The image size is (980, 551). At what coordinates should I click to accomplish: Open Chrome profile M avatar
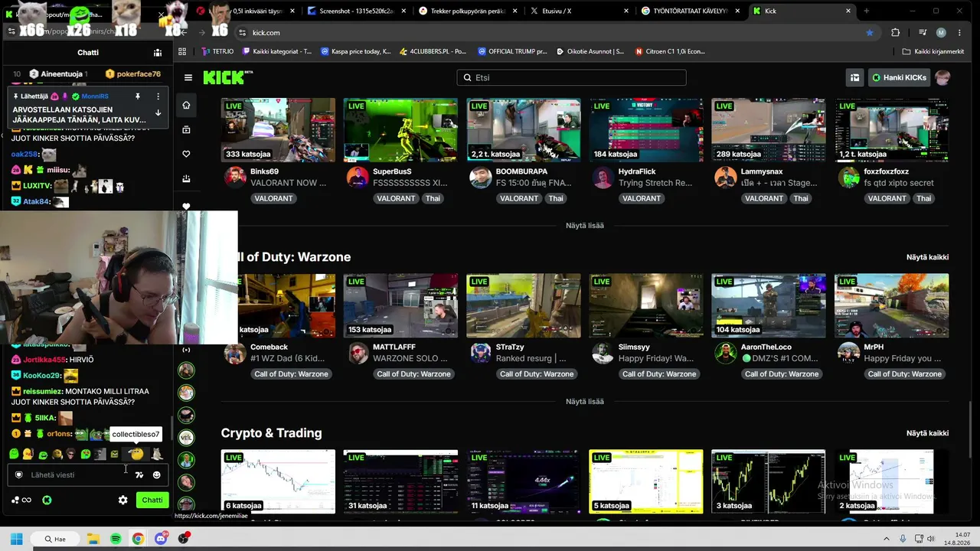(x=941, y=33)
